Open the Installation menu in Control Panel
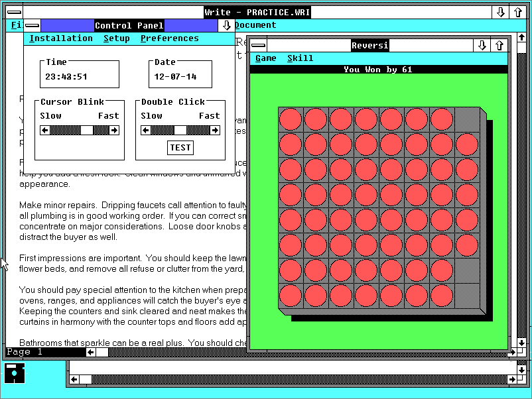Screen dimensions: 532x399 coord(61,38)
